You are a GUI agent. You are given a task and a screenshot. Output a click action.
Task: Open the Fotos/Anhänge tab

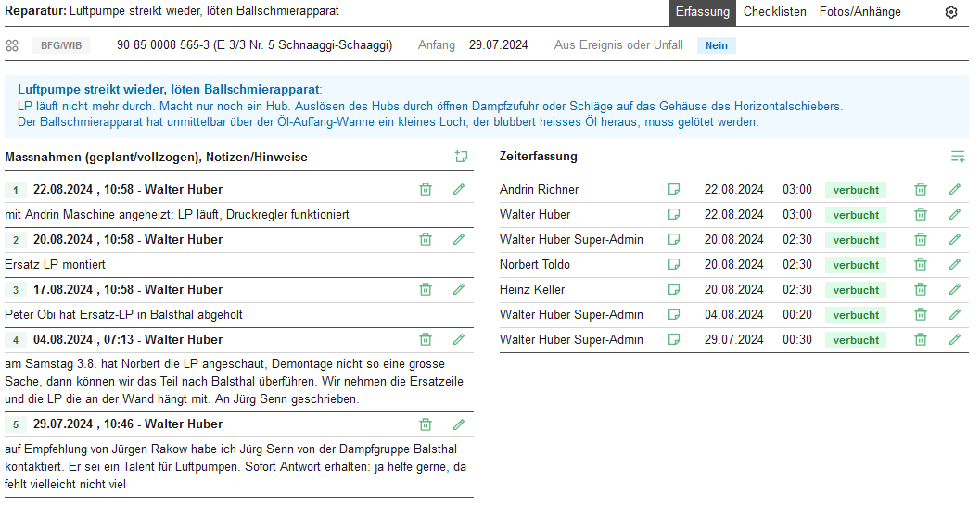[x=859, y=12]
